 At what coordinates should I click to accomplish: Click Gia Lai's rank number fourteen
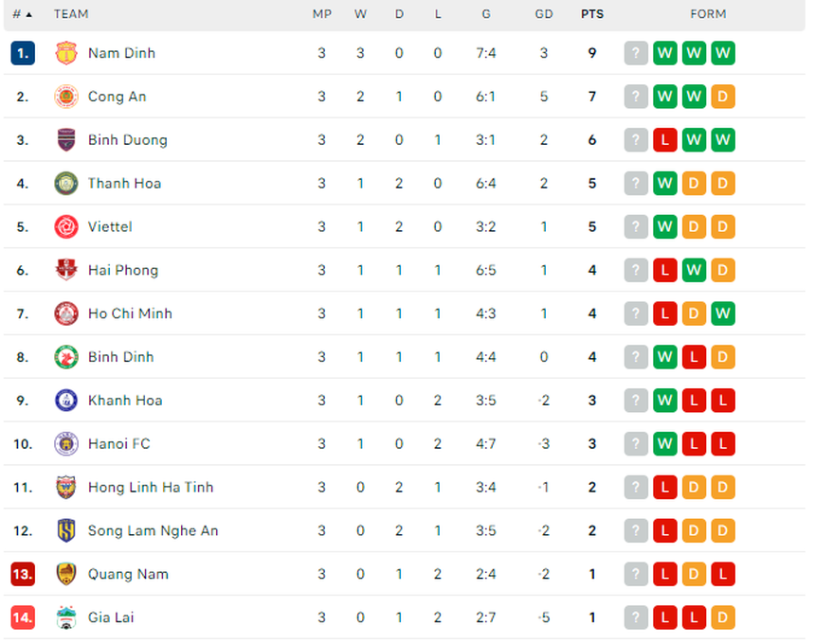pyautogui.click(x=23, y=617)
